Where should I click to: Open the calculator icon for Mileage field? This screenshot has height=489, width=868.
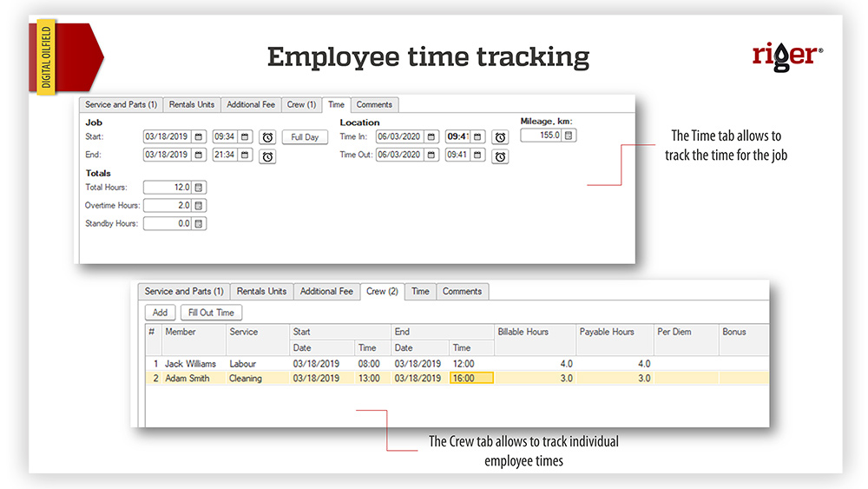tap(569, 135)
